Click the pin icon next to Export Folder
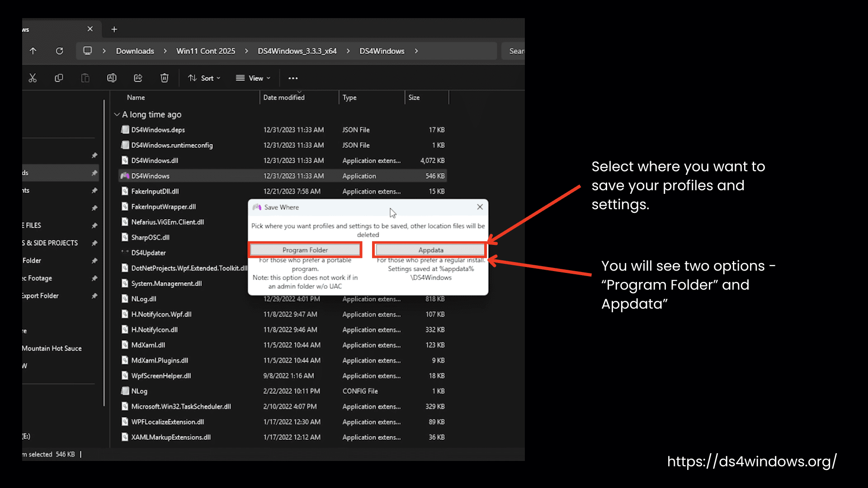The width and height of the screenshot is (868, 488). click(x=94, y=296)
